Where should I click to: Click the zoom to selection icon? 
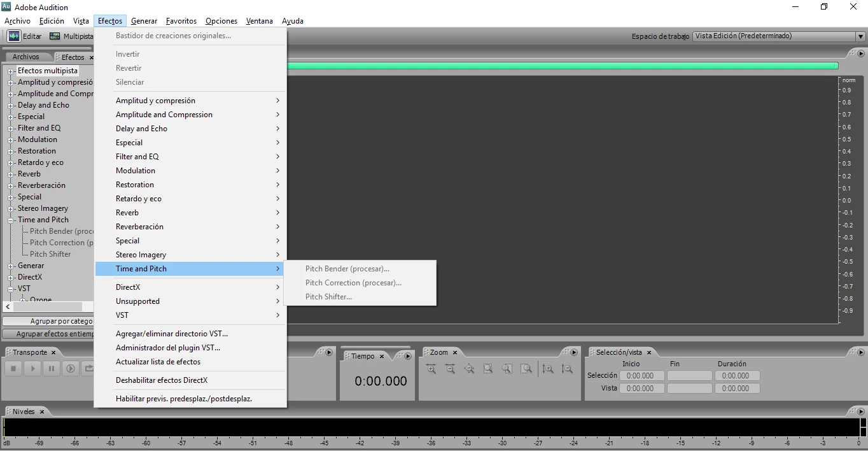pyautogui.click(x=488, y=368)
